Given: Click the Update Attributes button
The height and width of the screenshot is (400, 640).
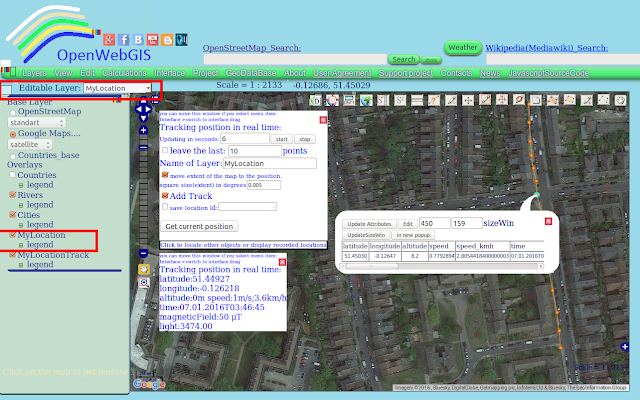Looking at the screenshot, I should pyautogui.click(x=369, y=224).
